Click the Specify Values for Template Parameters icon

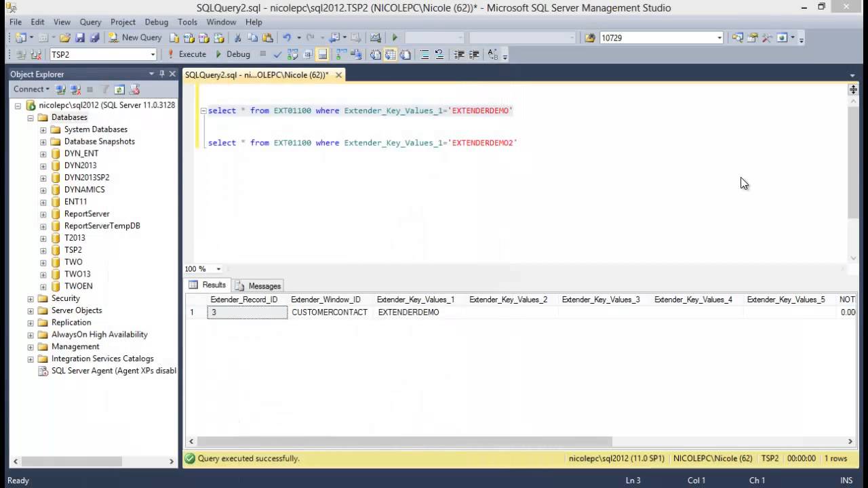[493, 54]
